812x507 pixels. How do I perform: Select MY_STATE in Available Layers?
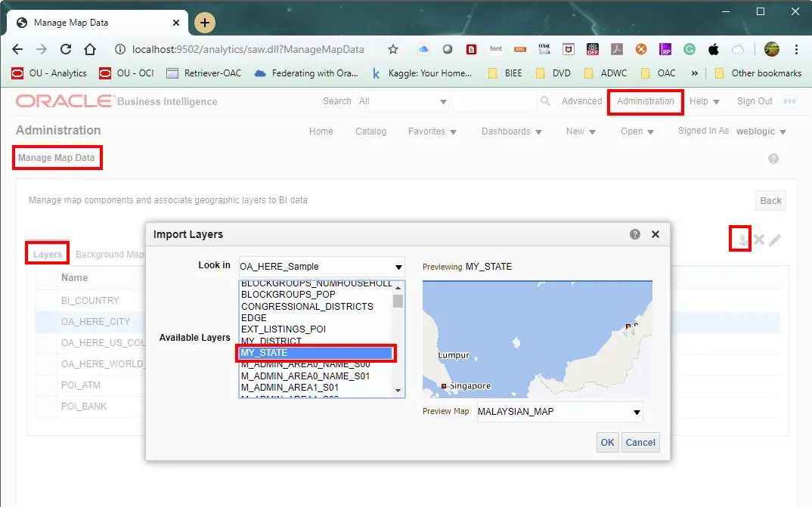(x=315, y=353)
